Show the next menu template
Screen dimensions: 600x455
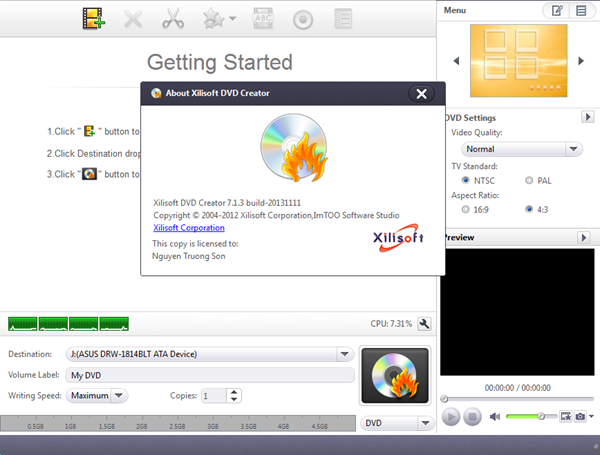tap(581, 61)
